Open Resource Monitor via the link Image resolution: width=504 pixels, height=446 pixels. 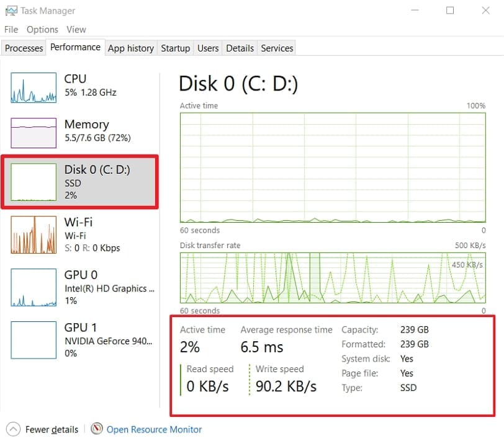[x=153, y=429]
